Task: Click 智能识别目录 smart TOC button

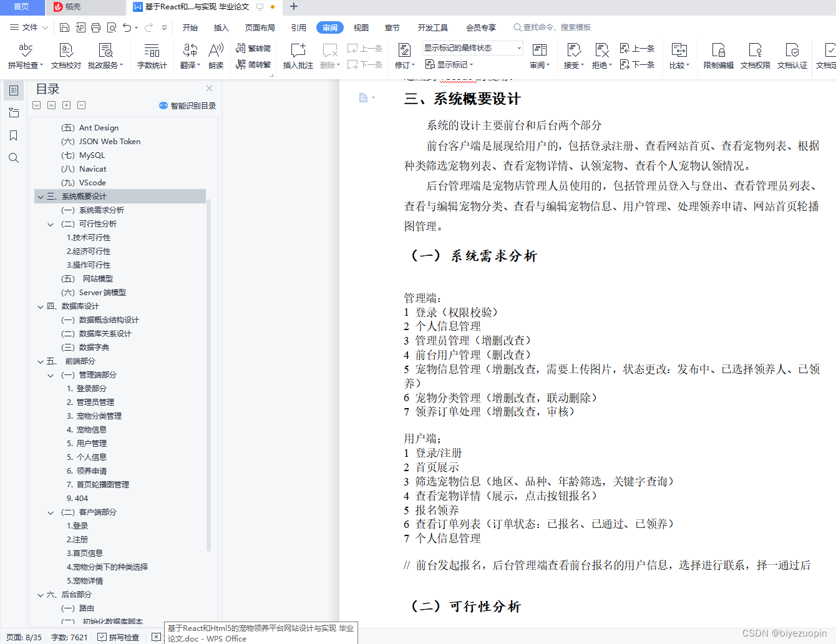Action: (187, 105)
